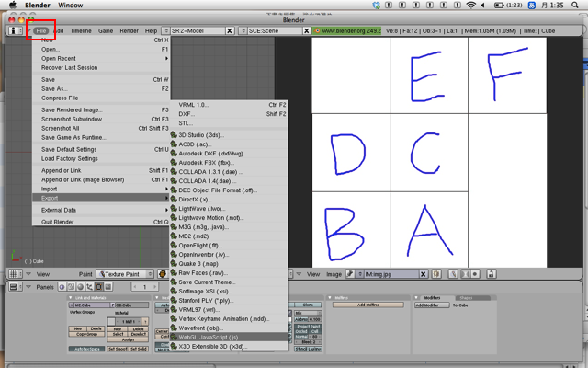Select Stanford PLY (*.ply) export text
The image size is (588, 368).
[x=206, y=301]
